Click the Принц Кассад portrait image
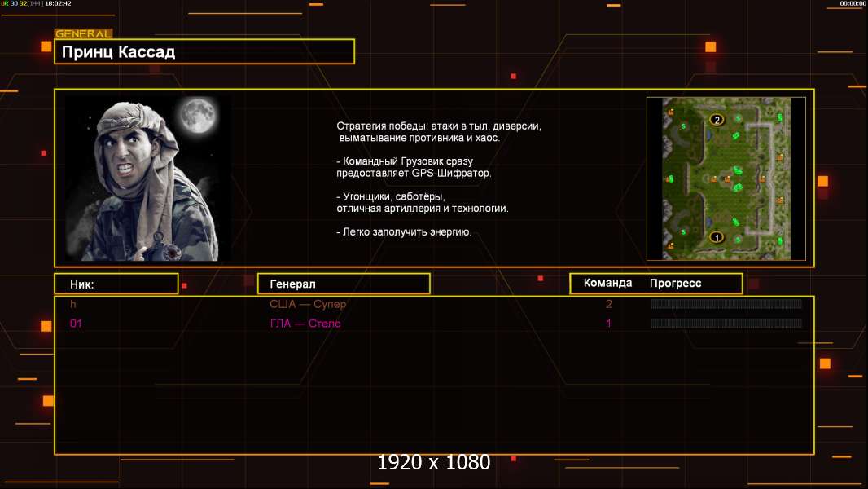This screenshot has height=489, width=868. [148, 178]
